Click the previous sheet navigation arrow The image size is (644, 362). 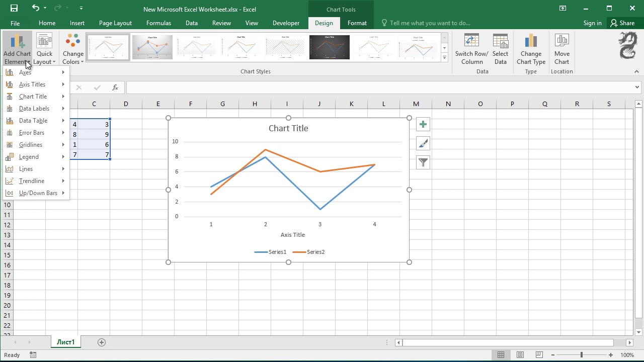pyautogui.click(x=15, y=342)
